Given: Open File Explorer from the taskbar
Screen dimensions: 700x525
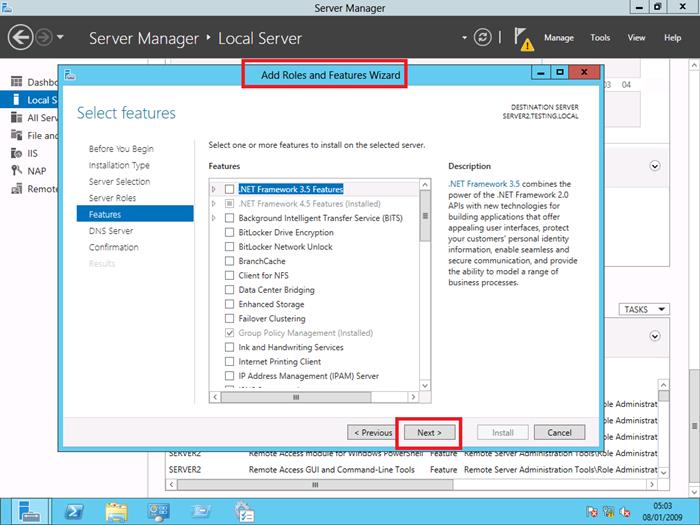Looking at the screenshot, I should (117, 512).
